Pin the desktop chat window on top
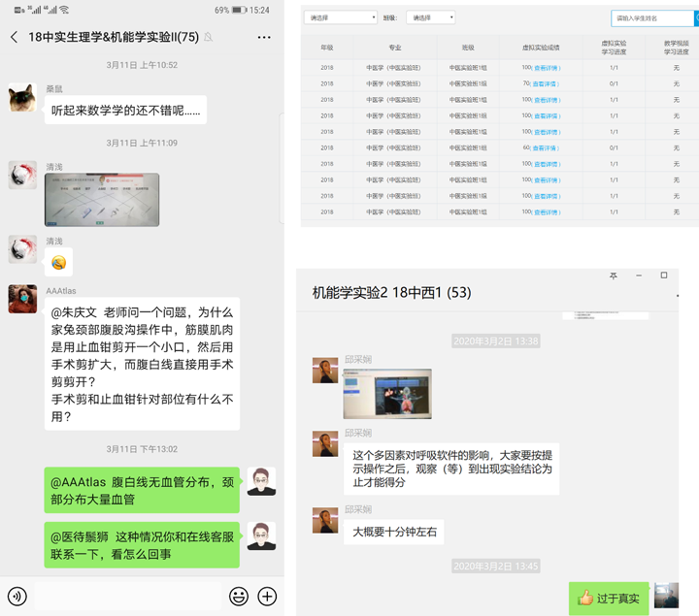The image size is (699, 616). pos(613,276)
